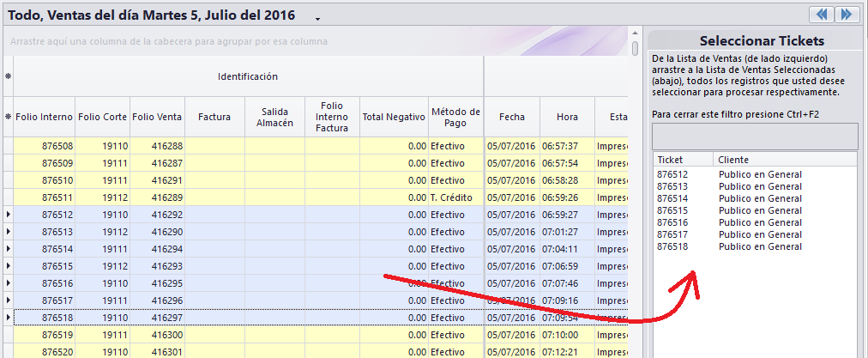Sort by Folio Interno column header

pos(44,117)
